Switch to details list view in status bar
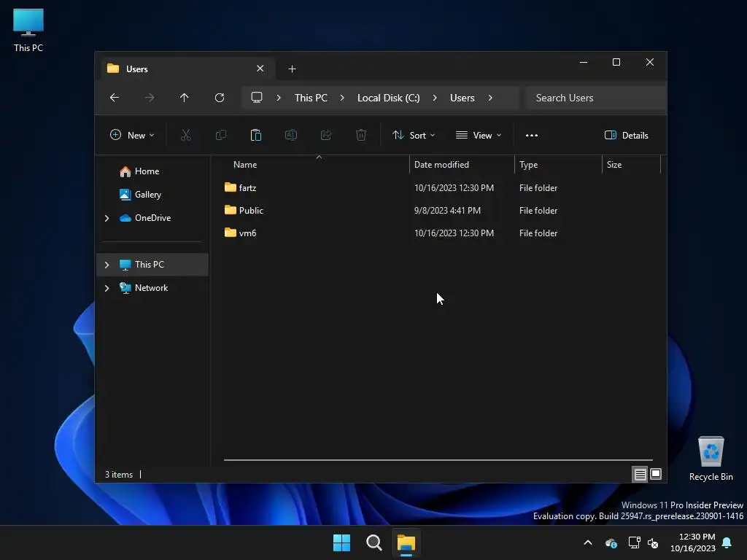747x560 pixels. coord(640,474)
